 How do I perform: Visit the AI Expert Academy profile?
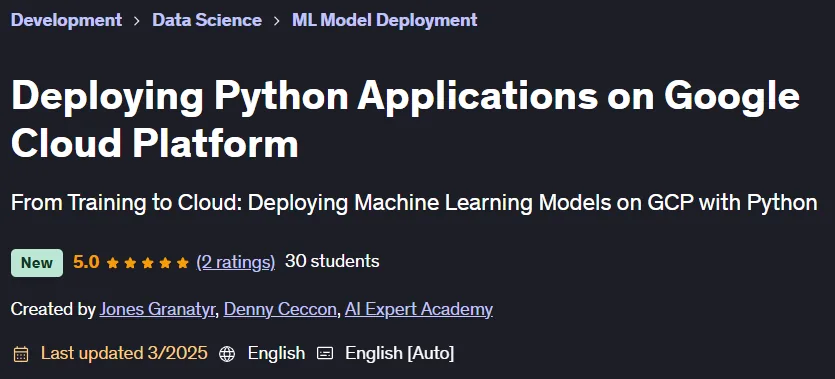tap(419, 309)
